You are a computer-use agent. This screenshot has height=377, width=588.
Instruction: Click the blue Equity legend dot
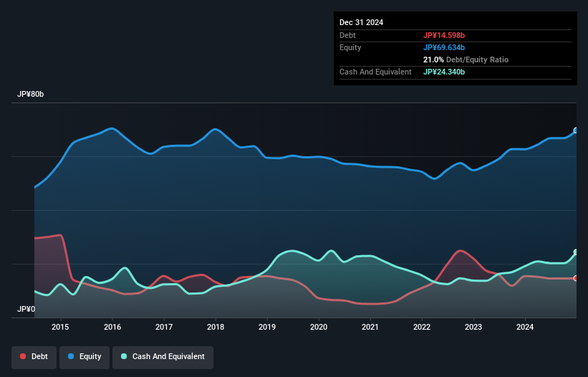[x=71, y=356]
